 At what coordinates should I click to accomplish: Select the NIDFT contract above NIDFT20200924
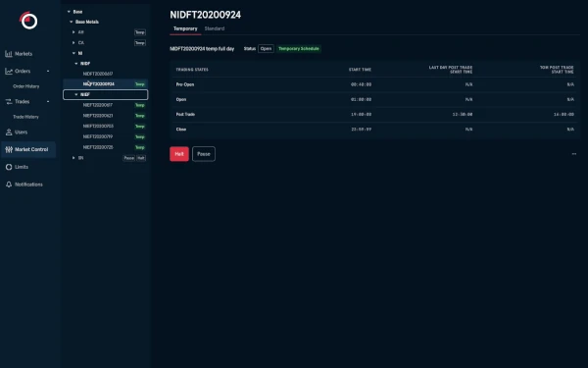(98, 74)
